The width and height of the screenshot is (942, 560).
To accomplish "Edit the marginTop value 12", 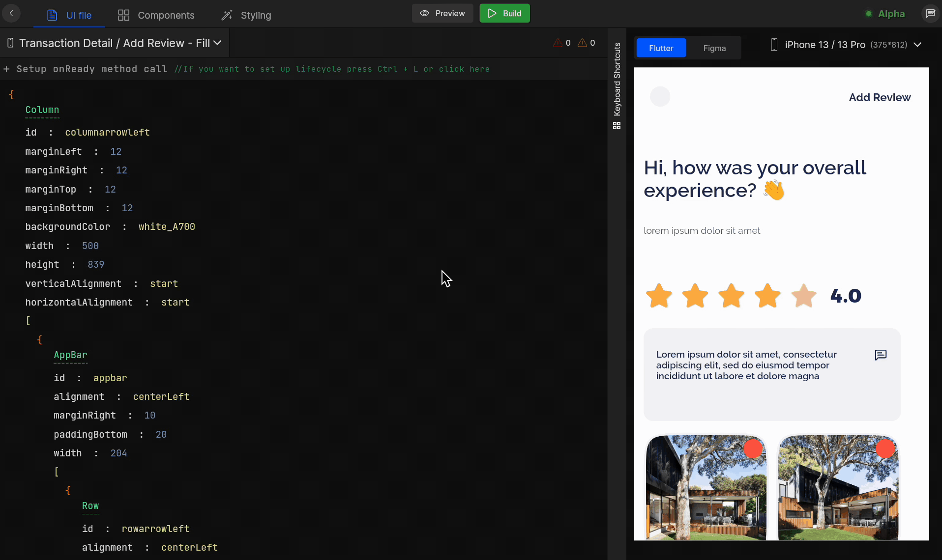I will pyautogui.click(x=110, y=189).
